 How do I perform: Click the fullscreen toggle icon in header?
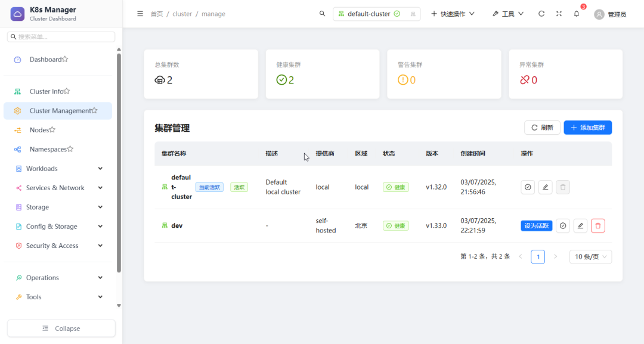[x=559, y=13]
